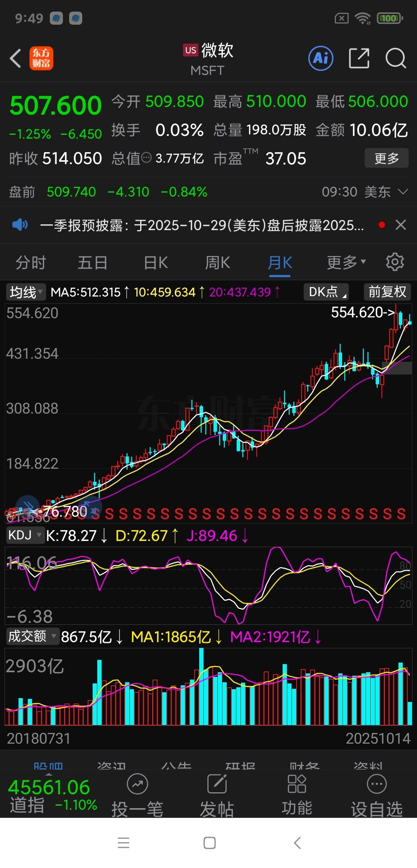The height and width of the screenshot is (868, 417).
Task: Tap the 20251014 end date label
Action: pos(378,738)
